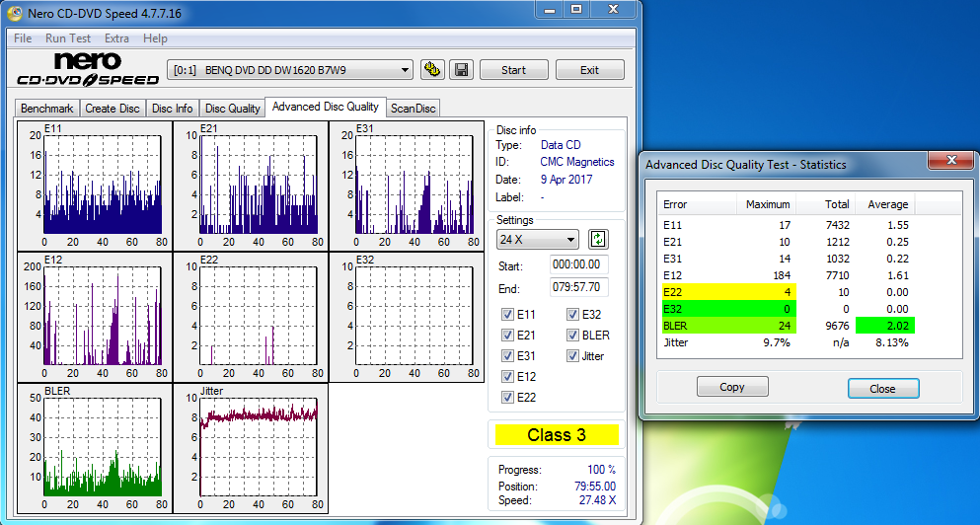Click the Nero disc icon in title bar
Viewport: 980px width, 525px height.
click(13, 13)
